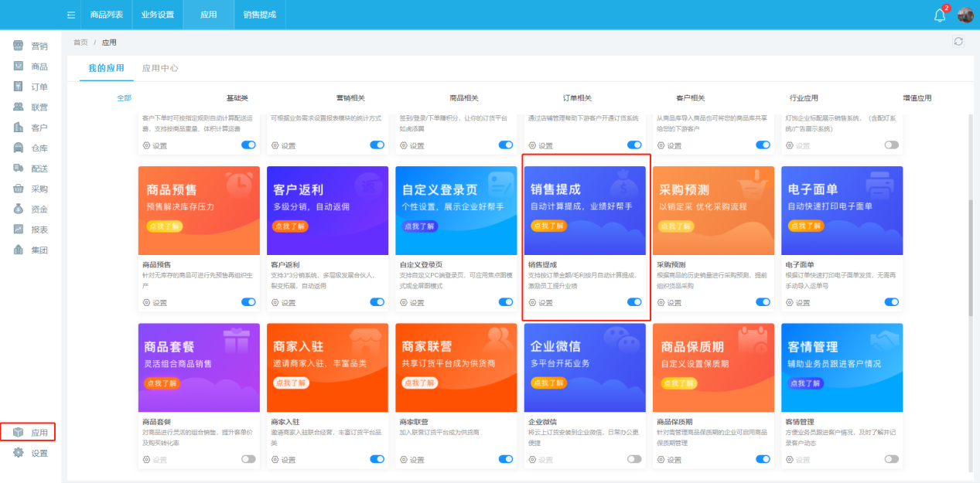
Task: Turn on the 企业微信 switch
Action: [634, 459]
